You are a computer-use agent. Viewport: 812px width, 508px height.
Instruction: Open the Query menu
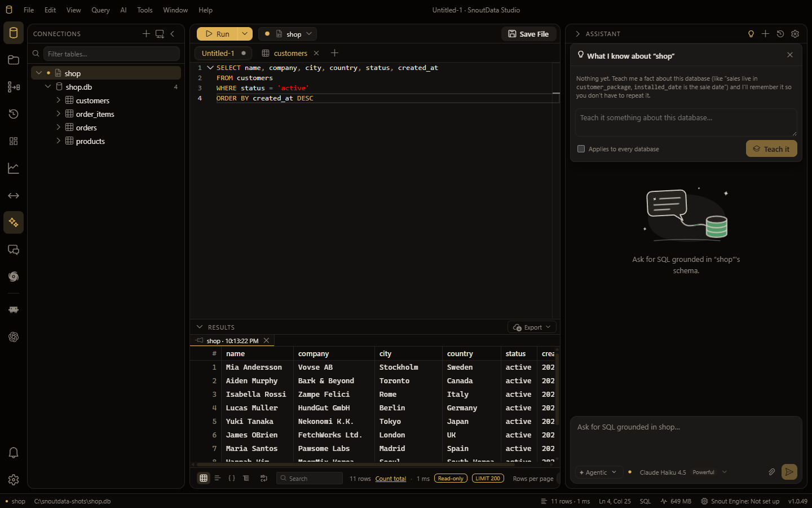[100, 10]
